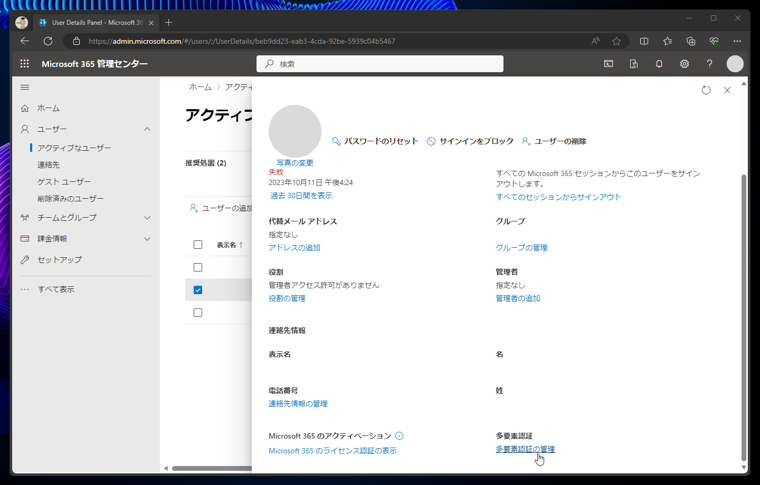Toggle the select-all checkbox in the table header
This screenshot has height=485, width=760.
tap(198, 244)
